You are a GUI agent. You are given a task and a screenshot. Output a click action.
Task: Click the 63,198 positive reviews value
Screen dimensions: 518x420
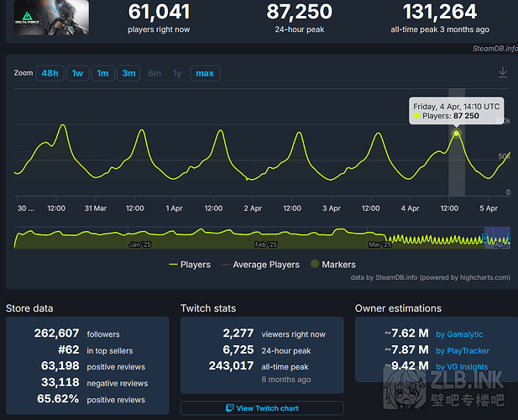tap(60, 365)
